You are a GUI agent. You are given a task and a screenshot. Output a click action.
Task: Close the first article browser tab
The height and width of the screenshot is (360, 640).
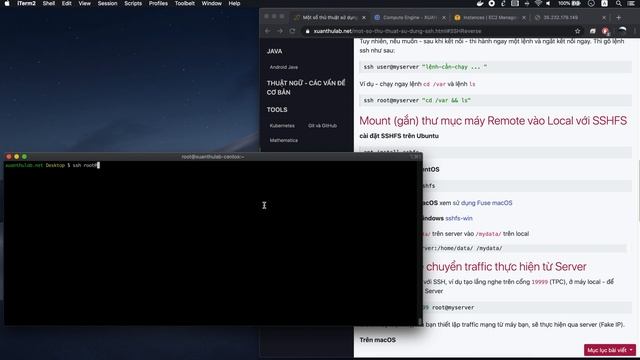(364, 18)
